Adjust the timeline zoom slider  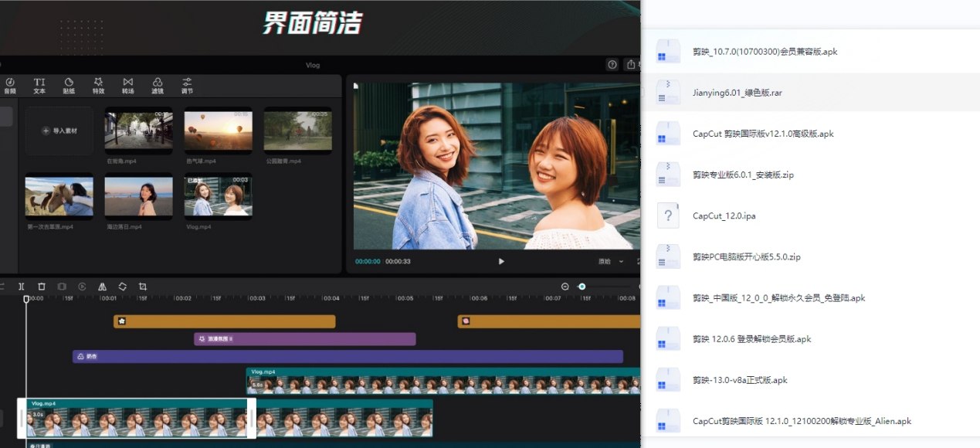(x=582, y=287)
